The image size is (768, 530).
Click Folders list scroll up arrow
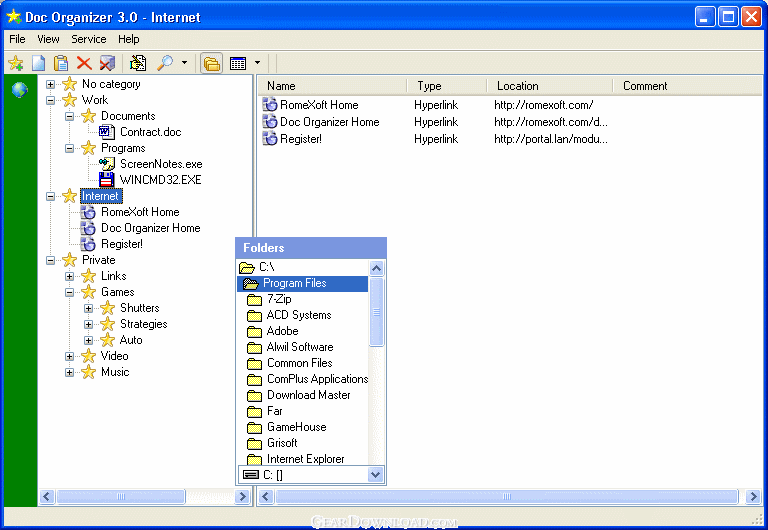(376, 267)
